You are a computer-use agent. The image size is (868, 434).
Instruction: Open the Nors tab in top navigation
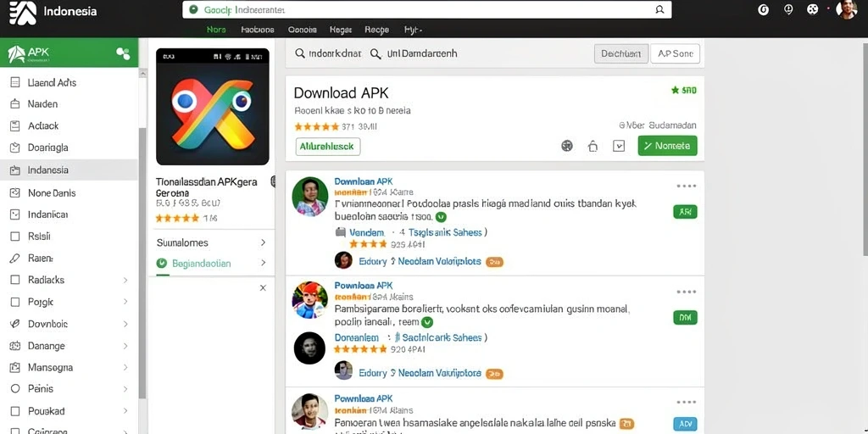pyautogui.click(x=216, y=30)
